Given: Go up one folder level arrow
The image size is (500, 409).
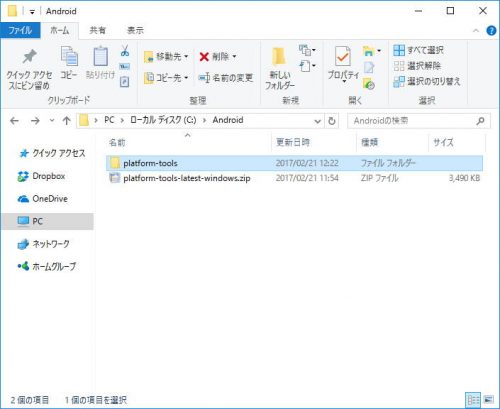Looking at the screenshot, I should 67,121.
